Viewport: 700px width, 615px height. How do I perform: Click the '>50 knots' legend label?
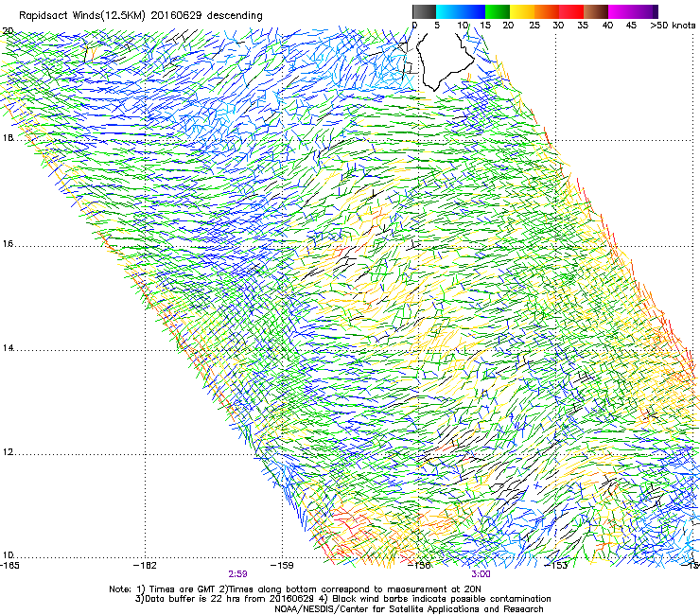[673, 26]
